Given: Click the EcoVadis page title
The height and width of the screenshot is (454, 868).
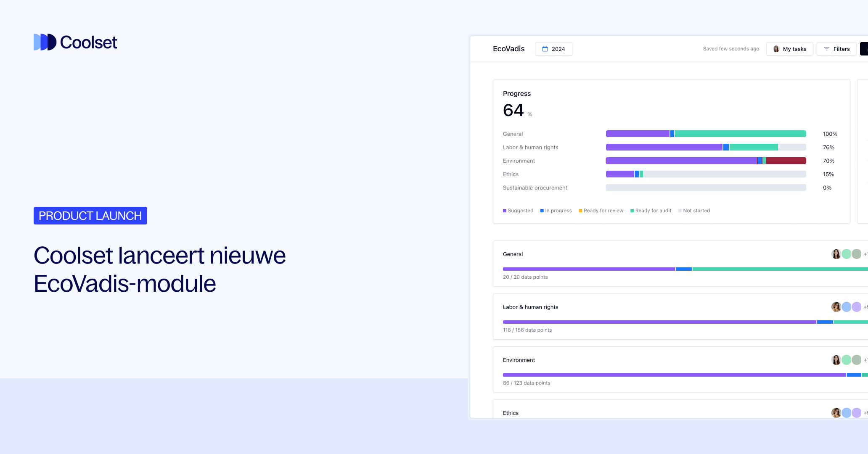Looking at the screenshot, I should [508, 49].
